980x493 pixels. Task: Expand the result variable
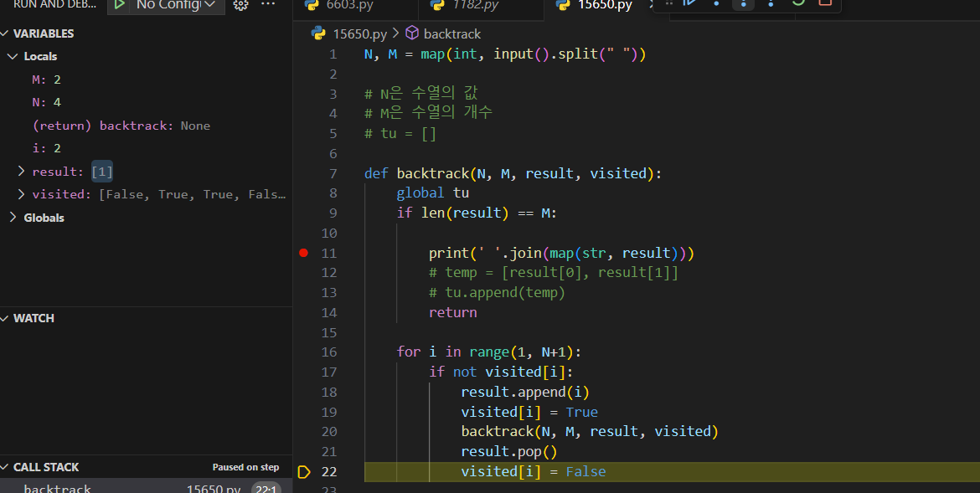point(21,172)
